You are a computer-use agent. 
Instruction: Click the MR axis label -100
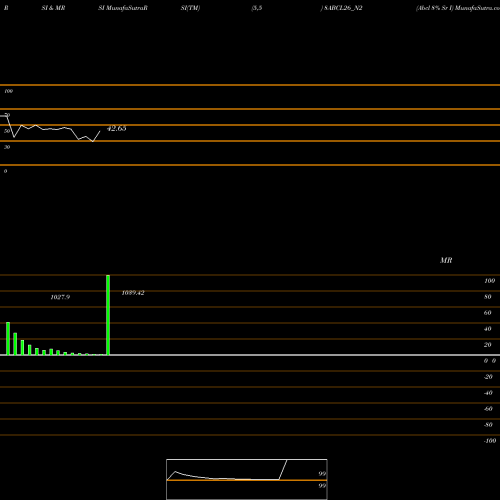[490, 441]
